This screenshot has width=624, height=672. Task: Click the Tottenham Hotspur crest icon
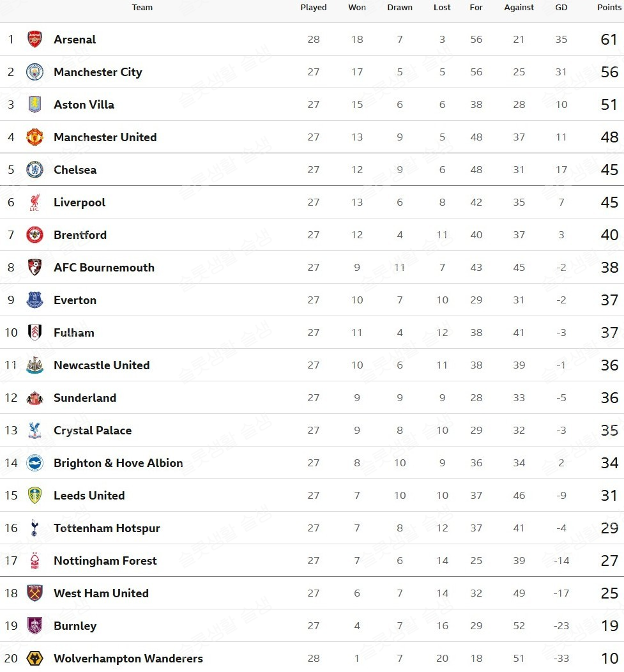34,528
